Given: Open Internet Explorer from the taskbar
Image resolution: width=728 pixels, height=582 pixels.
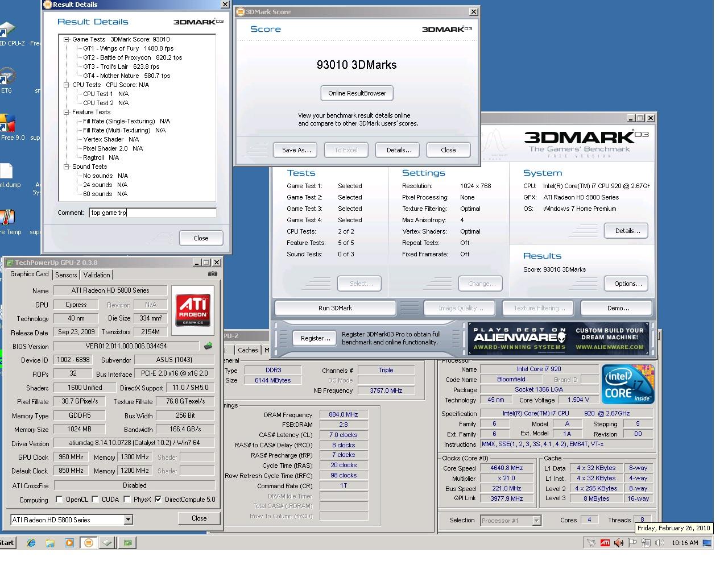Looking at the screenshot, I should (31, 543).
